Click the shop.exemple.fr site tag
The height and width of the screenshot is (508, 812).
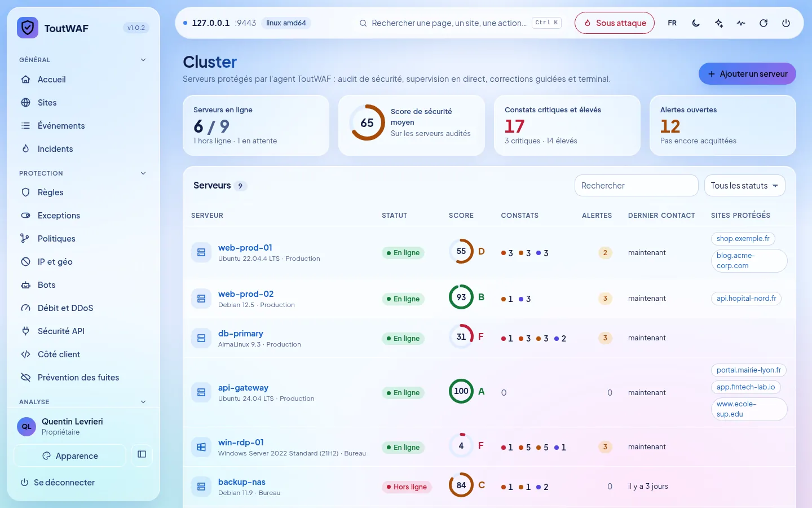pyautogui.click(x=743, y=239)
